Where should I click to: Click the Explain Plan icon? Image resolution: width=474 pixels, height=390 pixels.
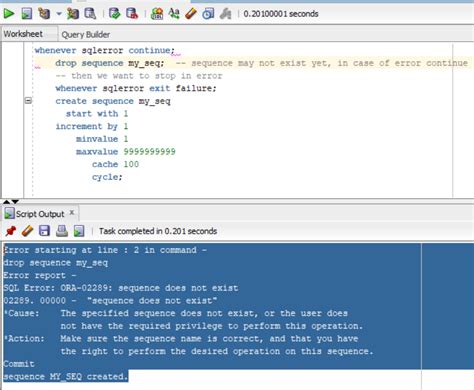tap(44, 14)
